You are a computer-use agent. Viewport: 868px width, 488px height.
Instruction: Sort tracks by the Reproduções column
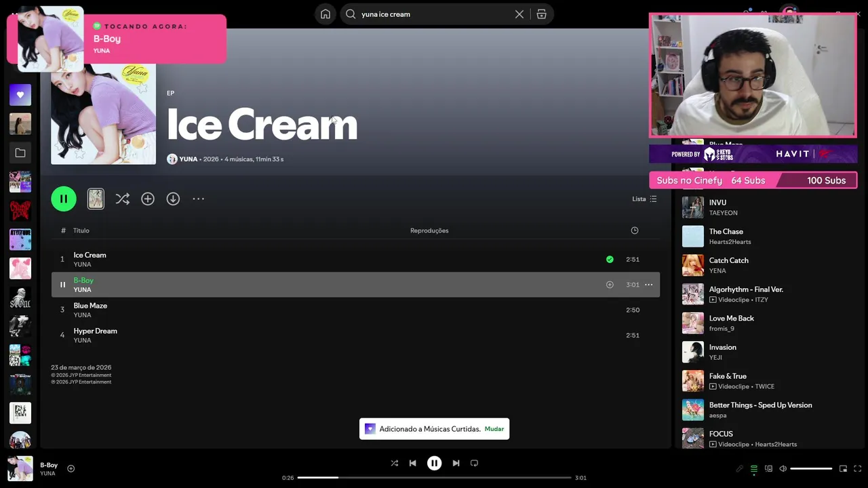pos(429,230)
